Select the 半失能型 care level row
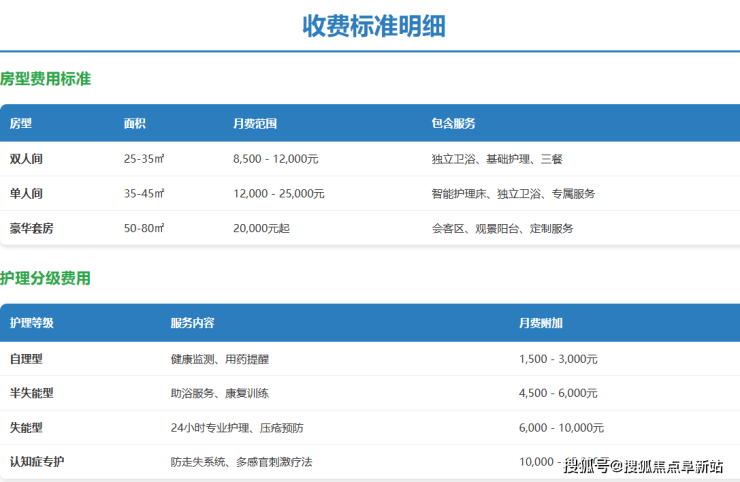Image resolution: width=740 pixels, height=482 pixels. 32,393
